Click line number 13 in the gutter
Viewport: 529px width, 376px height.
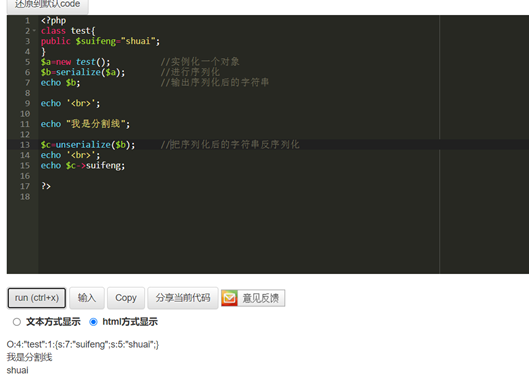(25, 145)
